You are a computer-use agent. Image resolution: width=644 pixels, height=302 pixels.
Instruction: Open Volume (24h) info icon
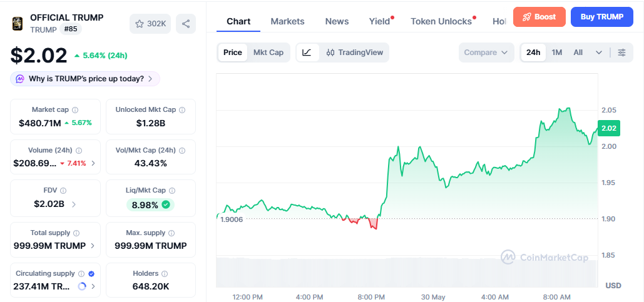pyautogui.click(x=79, y=151)
